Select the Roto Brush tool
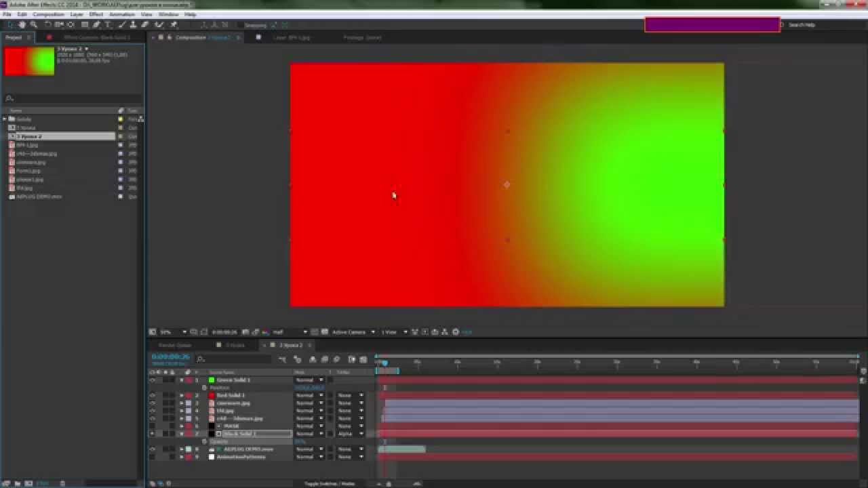Viewport: 868px width, 488px height. tap(159, 25)
